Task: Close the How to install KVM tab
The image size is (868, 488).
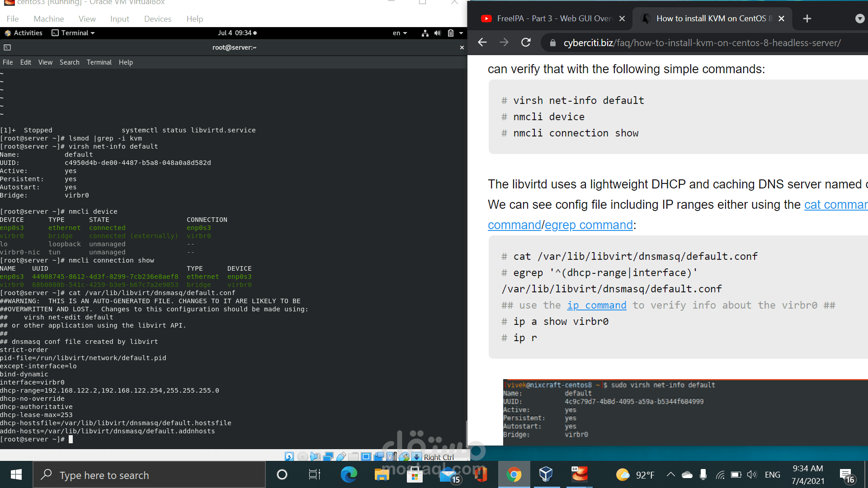Action: coord(781,19)
